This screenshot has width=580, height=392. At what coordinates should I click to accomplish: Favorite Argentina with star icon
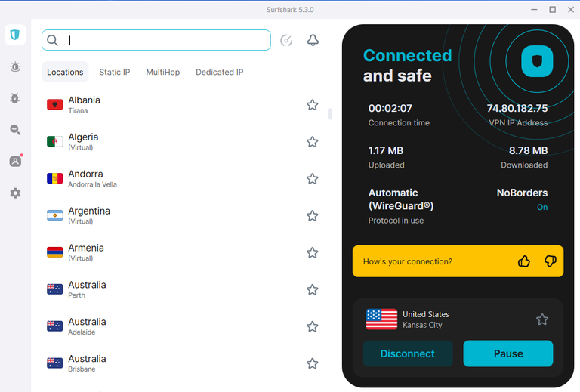pos(313,216)
